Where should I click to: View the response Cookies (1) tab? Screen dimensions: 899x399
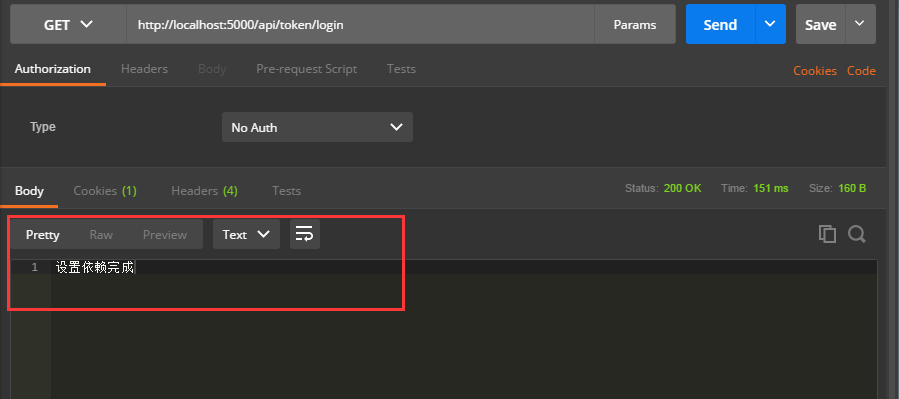pyautogui.click(x=105, y=190)
